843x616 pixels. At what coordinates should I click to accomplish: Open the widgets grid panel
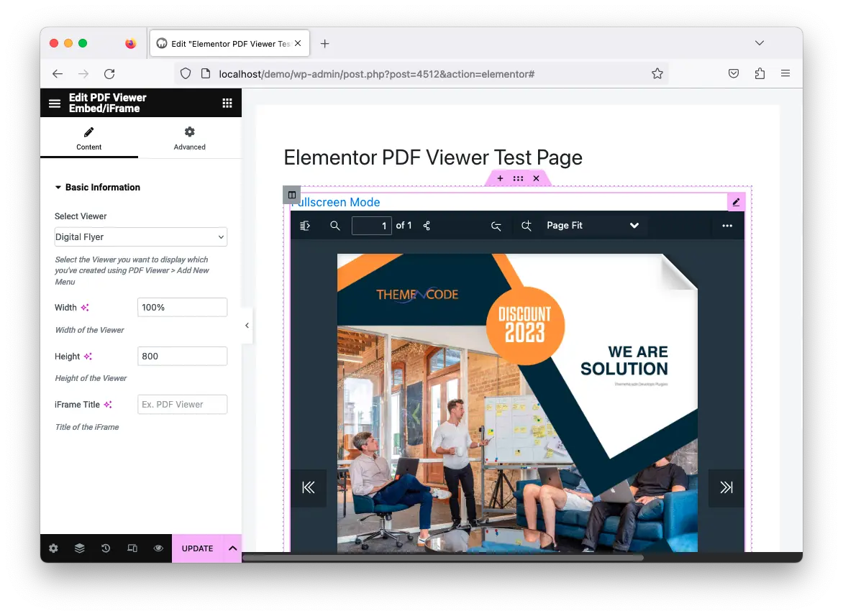(x=227, y=103)
